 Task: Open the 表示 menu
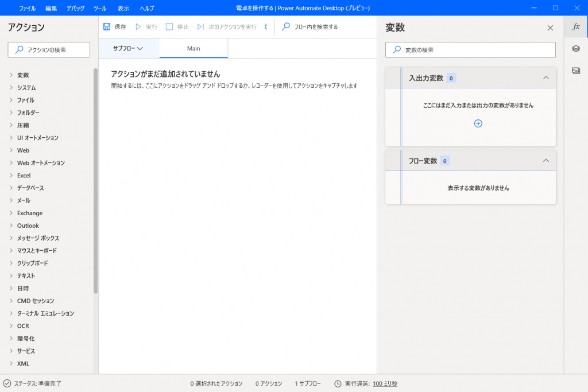pyautogui.click(x=123, y=8)
